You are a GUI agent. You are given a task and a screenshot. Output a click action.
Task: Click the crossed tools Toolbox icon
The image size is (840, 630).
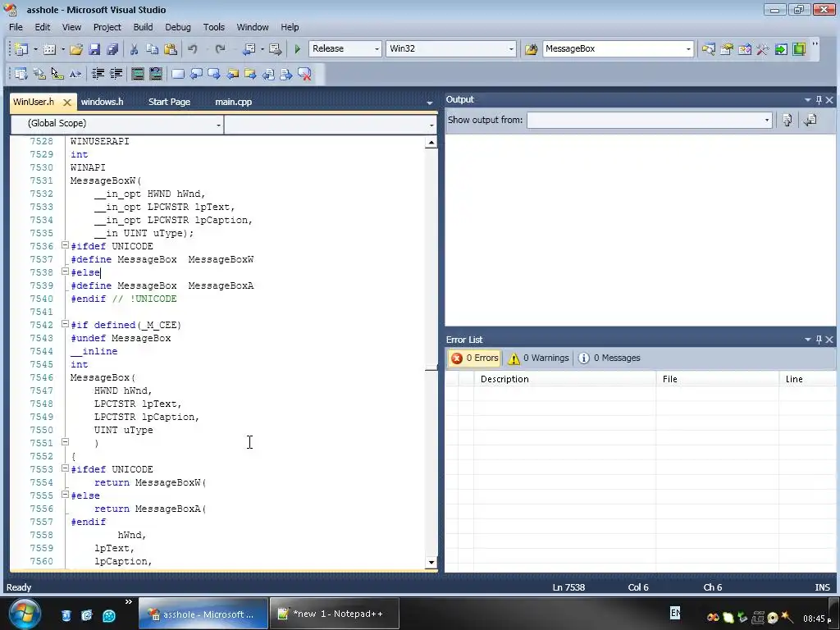(x=763, y=49)
